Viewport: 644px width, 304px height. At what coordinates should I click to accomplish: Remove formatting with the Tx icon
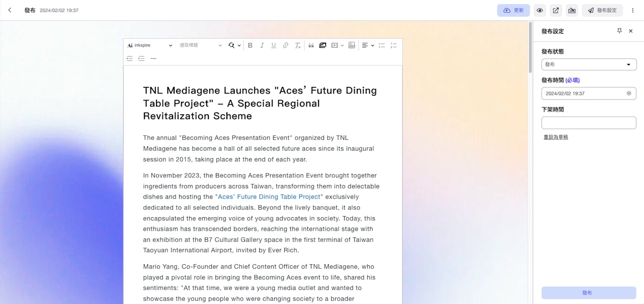click(x=297, y=45)
